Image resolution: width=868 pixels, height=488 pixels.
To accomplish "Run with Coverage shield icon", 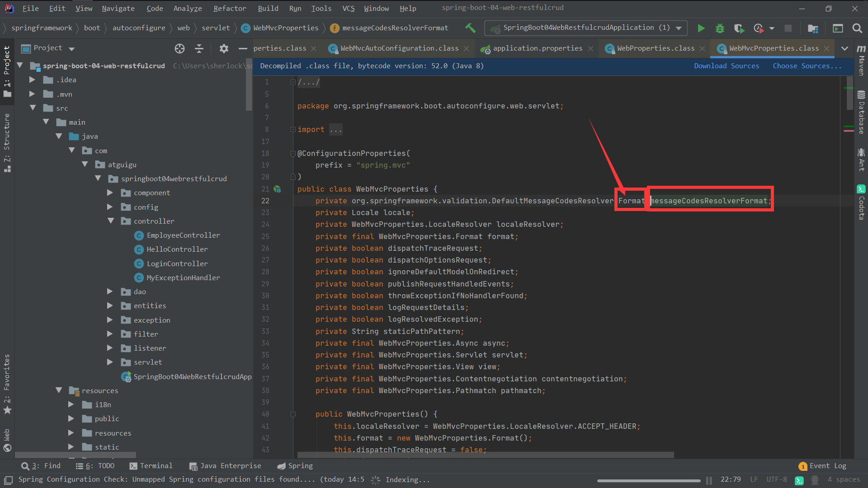I will 739,28.
